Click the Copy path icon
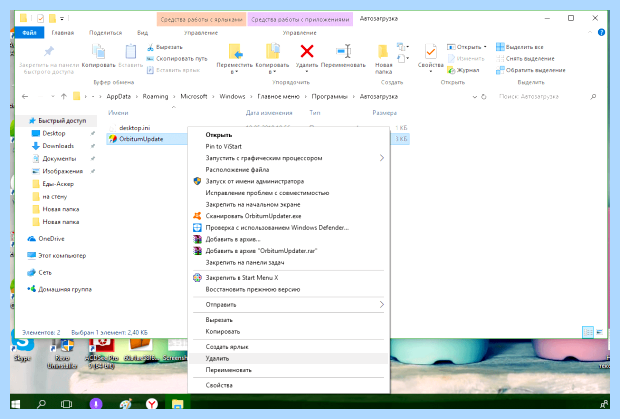620x419 pixels. pyautogui.click(x=150, y=59)
